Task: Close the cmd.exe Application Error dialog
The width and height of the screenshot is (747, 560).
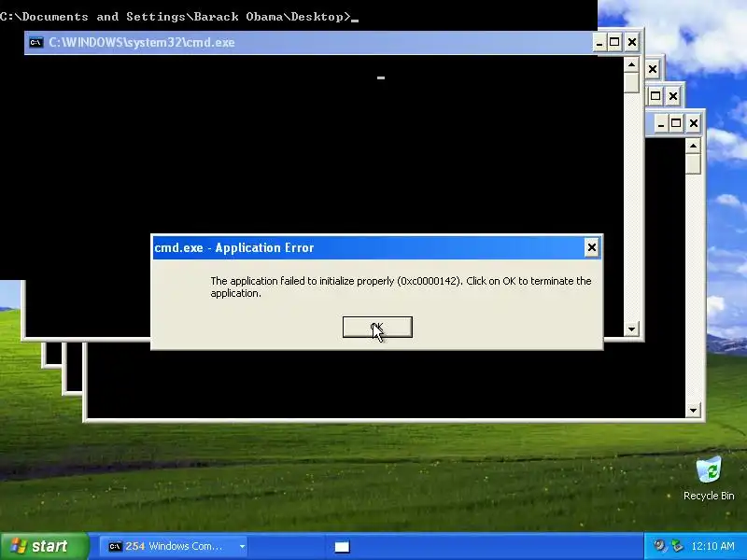Action: pos(591,247)
